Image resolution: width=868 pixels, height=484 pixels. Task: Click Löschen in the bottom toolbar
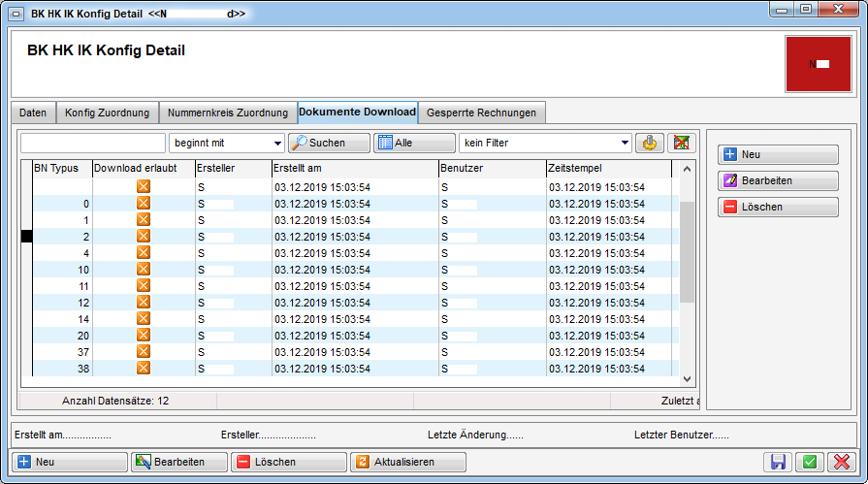tap(289, 462)
